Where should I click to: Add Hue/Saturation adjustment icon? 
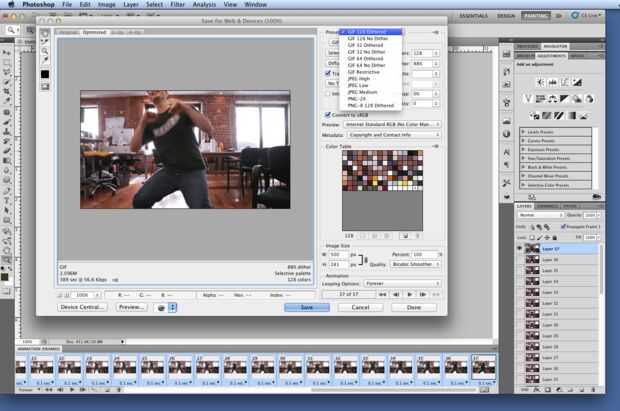click(541, 99)
